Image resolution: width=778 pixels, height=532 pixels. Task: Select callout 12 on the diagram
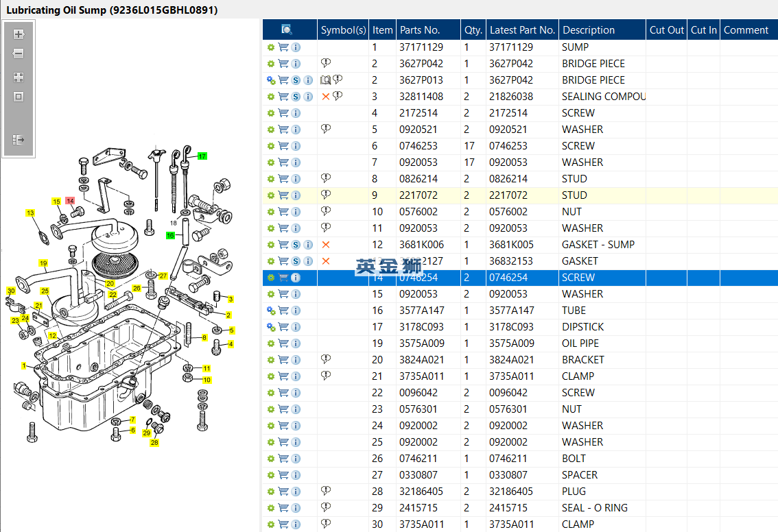[53, 336]
